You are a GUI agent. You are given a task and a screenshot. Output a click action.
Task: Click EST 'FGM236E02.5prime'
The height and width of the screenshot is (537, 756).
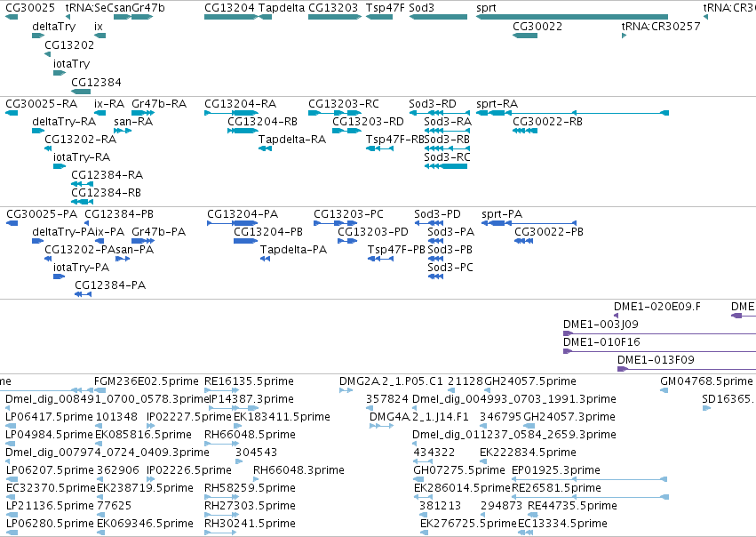pos(147,381)
